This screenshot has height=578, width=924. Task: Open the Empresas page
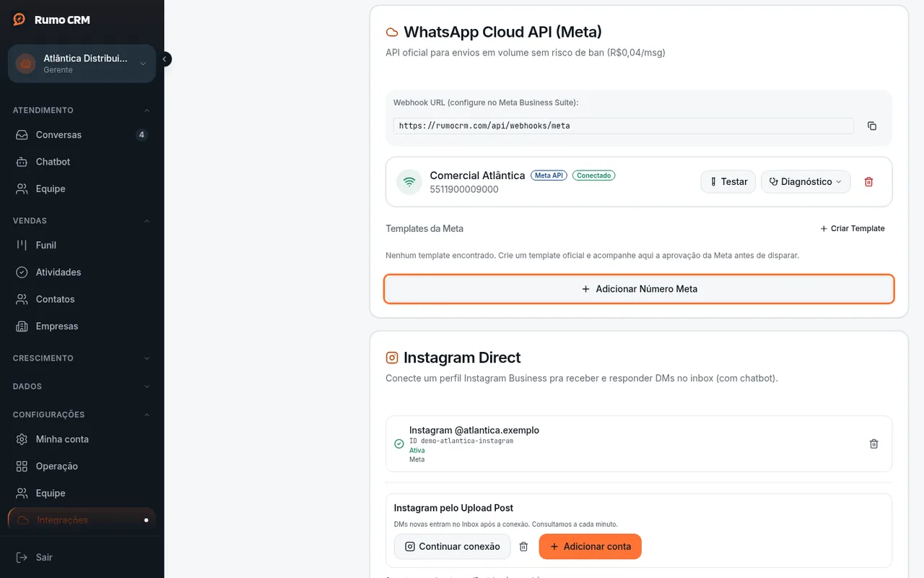pos(82,327)
